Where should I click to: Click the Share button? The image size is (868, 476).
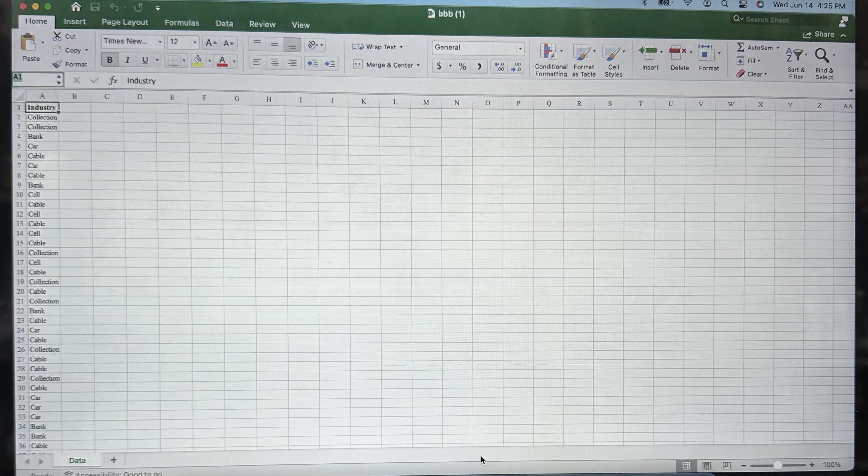[x=819, y=35]
